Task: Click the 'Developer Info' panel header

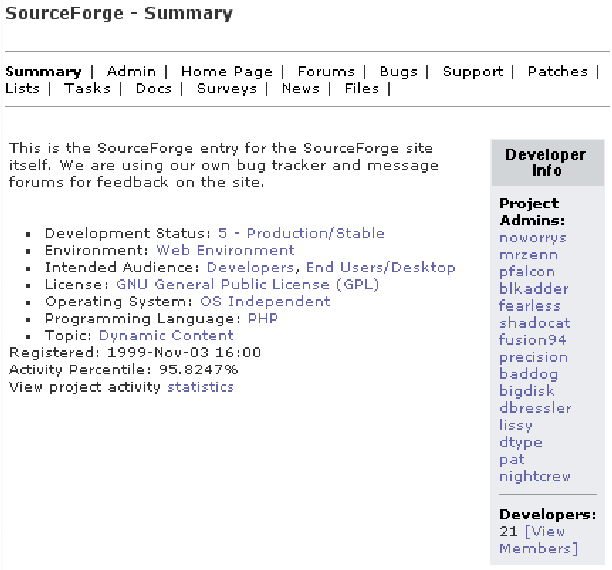Action: coord(547,163)
